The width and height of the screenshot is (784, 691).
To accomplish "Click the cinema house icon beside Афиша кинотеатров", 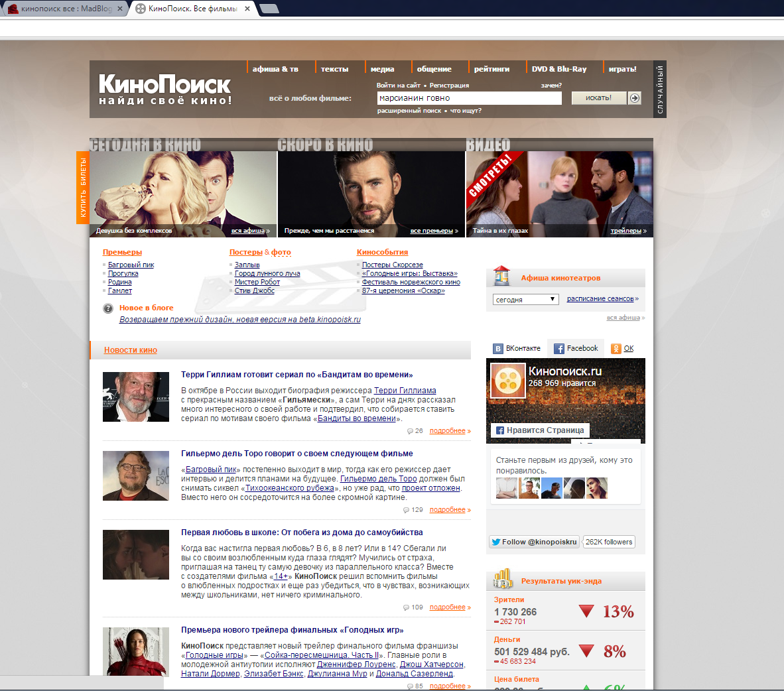I will tap(501, 276).
